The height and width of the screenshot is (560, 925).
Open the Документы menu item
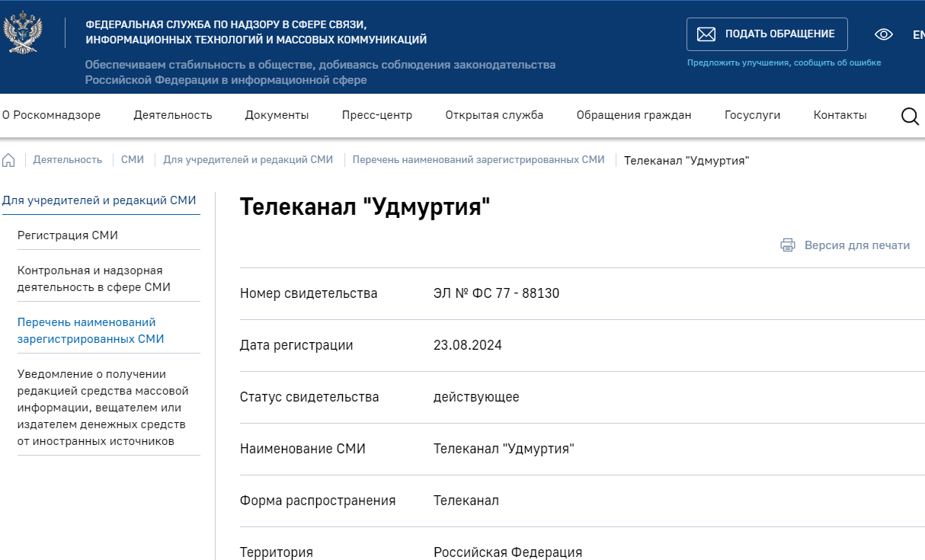277,115
